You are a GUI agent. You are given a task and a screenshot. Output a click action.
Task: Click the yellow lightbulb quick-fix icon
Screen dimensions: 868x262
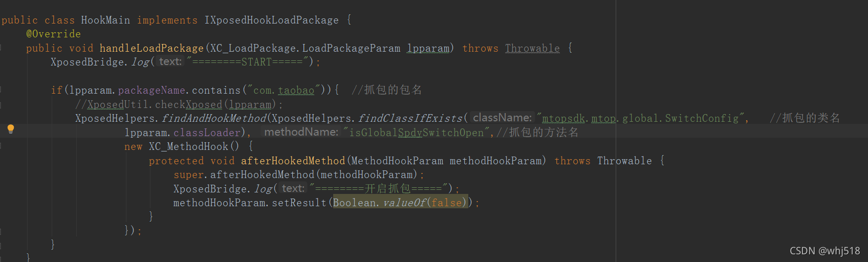(11, 129)
